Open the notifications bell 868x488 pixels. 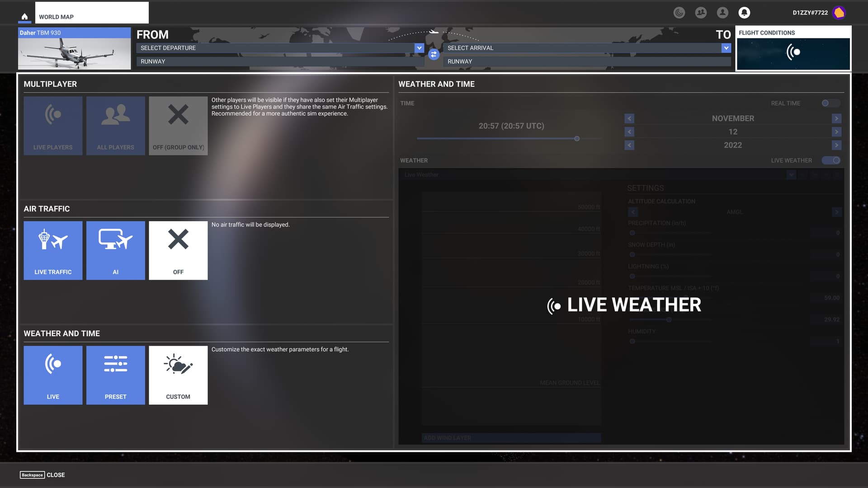point(743,12)
